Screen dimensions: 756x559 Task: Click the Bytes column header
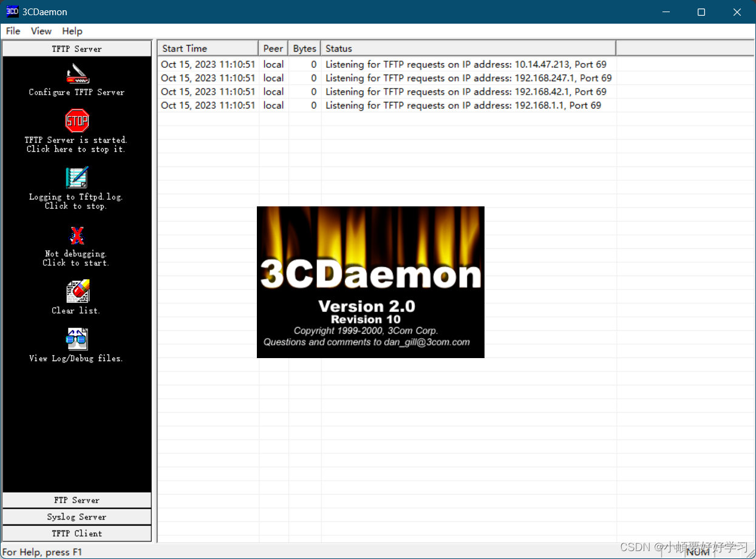coord(304,48)
